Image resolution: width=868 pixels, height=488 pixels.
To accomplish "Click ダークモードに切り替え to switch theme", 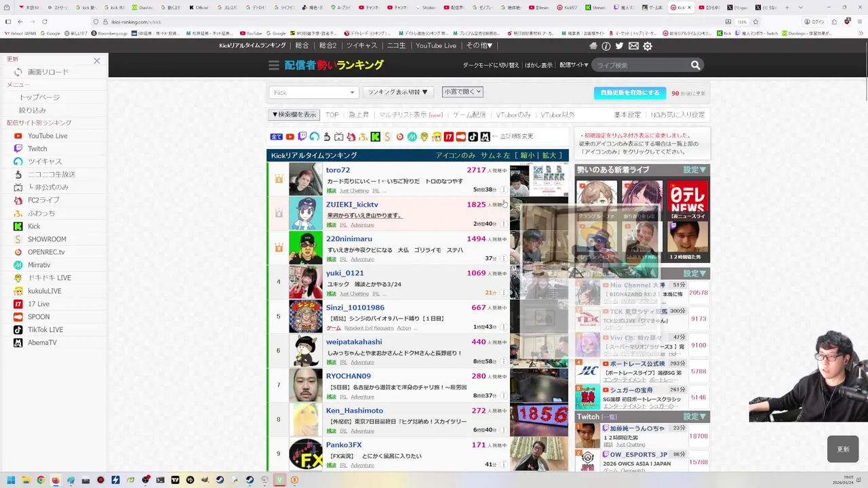I will [491, 65].
